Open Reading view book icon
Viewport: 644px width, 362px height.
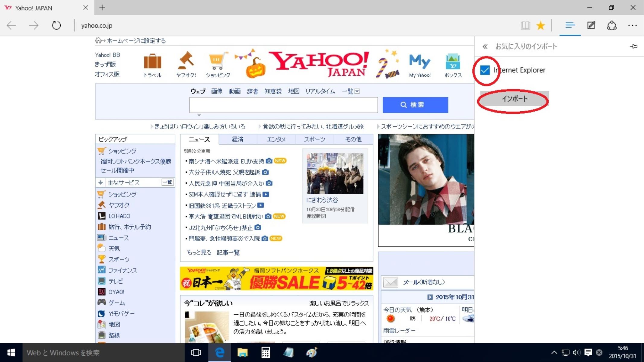[525, 25]
